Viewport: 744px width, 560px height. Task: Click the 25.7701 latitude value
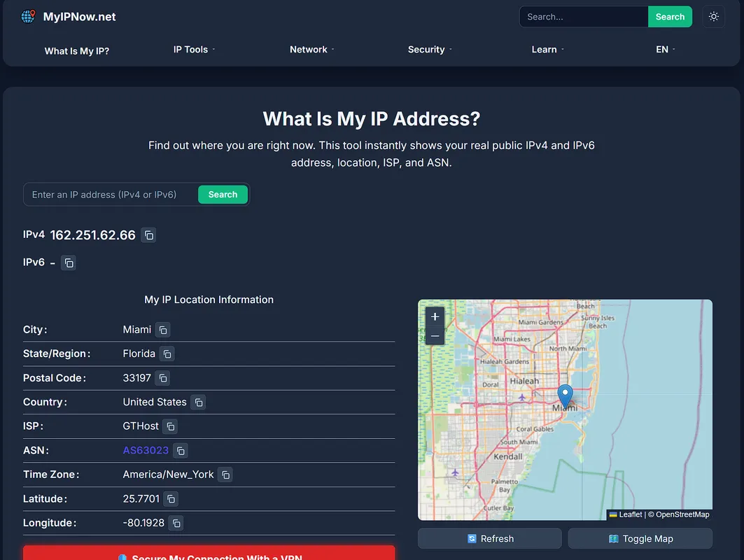(141, 499)
